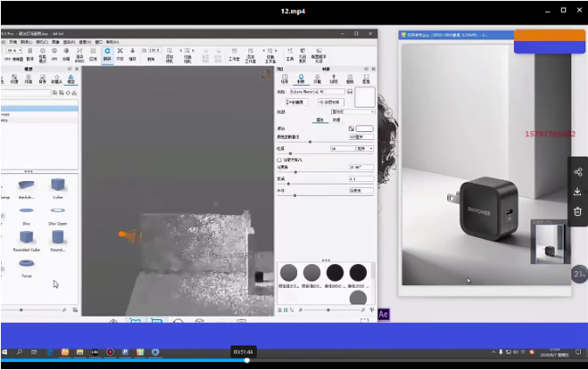
Task: Save material to library via disk icon
Action: coord(349,92)
